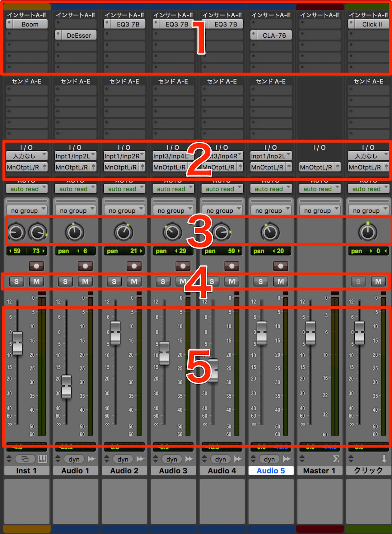392x534 pixels.
Task: Arm record on the Audio 2 track
Action: coord(134,266)
